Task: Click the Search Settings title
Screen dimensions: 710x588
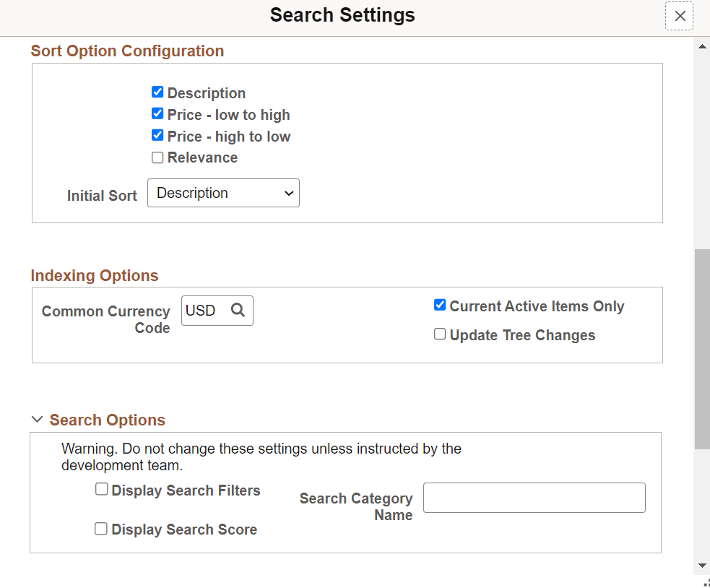Action: pos(342,15)
